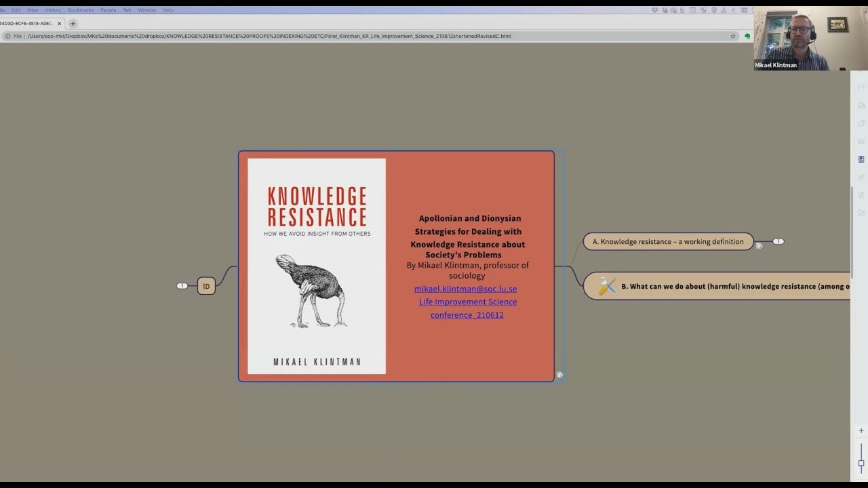Click the warning triangle menu bar icon
This screenshot has height=488, width=868.
point(724,10)
